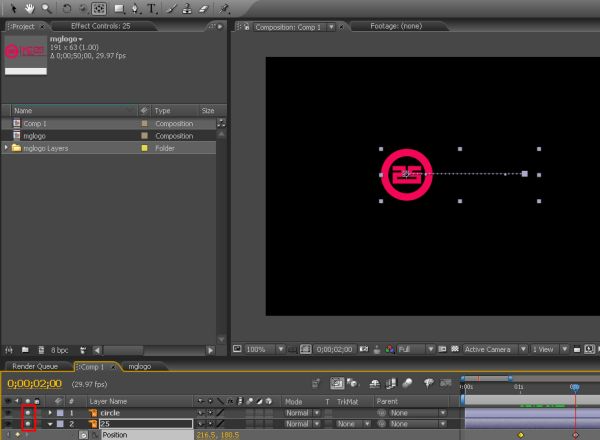Toggle solo switch for circle layer
The width and height of the screenshot is (600, 440).
pyautogui.click(x=28, y=413)
